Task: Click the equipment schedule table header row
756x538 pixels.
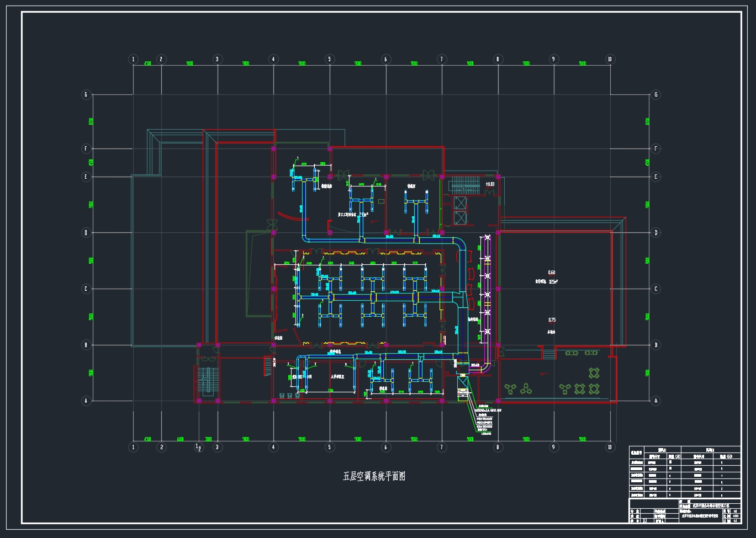Action: click(684, 450)
